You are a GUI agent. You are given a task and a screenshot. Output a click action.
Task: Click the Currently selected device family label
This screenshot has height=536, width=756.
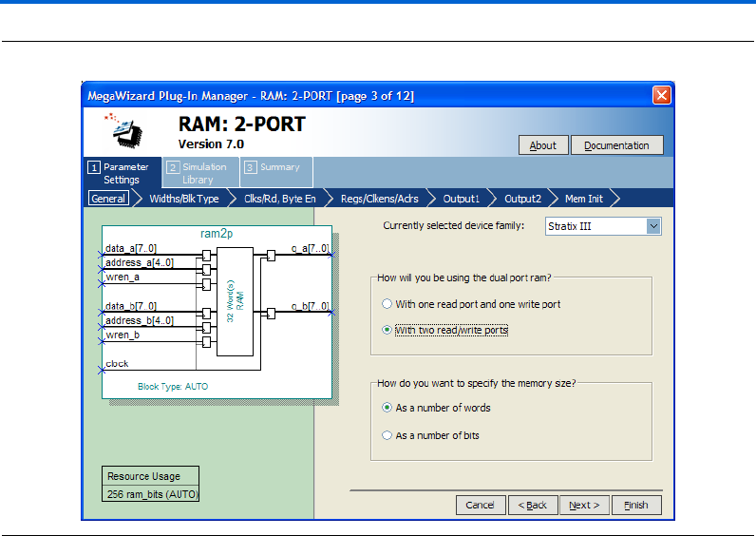click(x=453, y=226)
